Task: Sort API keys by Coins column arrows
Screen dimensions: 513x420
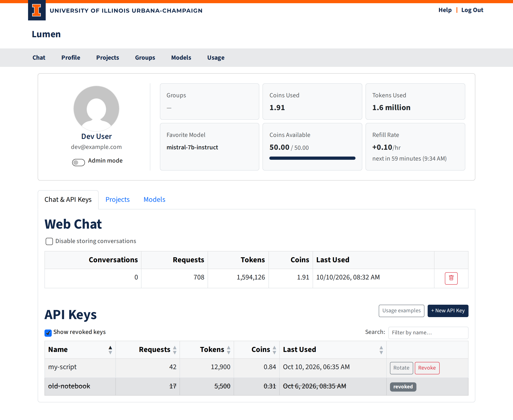Action: [274, 350]
